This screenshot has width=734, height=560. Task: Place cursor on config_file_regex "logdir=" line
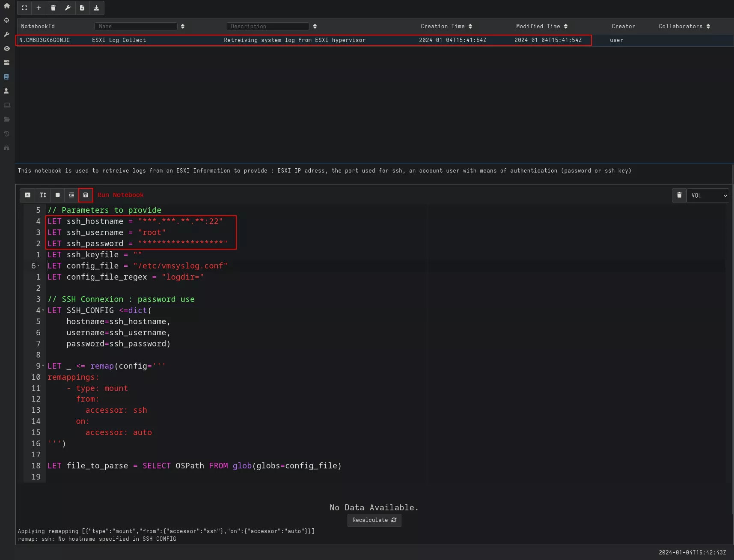(125, 277)
